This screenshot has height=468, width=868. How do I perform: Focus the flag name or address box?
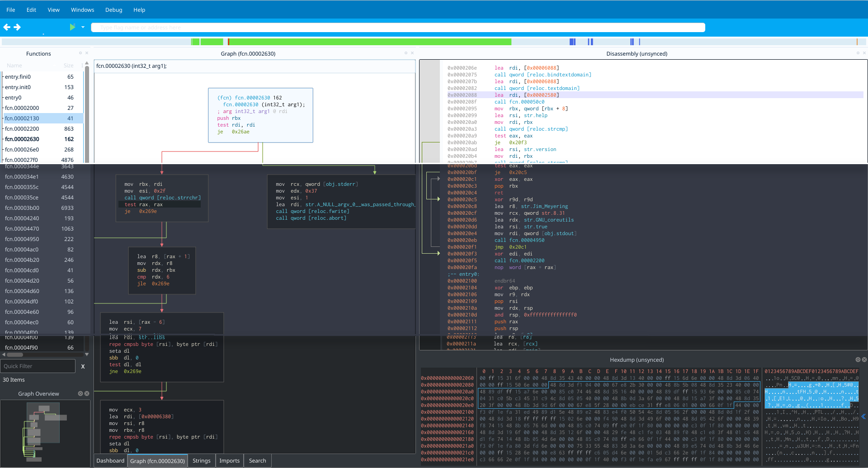click(398, 28)
